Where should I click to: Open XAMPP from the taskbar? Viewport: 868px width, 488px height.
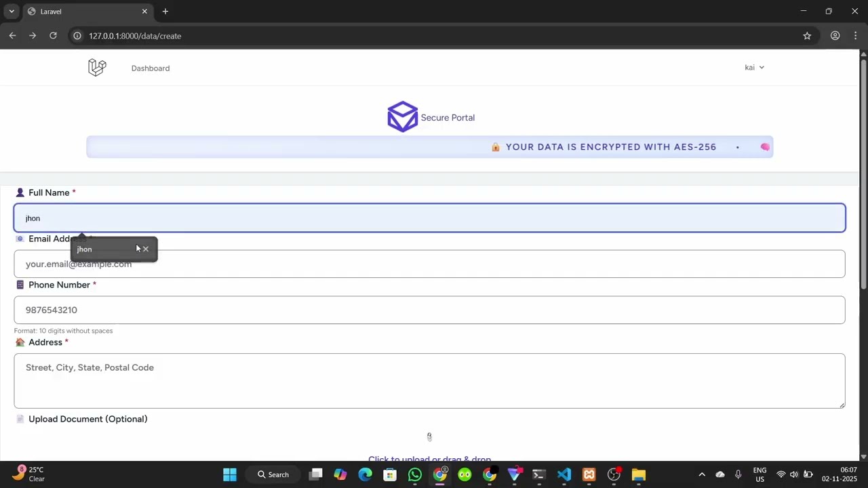(x=589, y=474)
